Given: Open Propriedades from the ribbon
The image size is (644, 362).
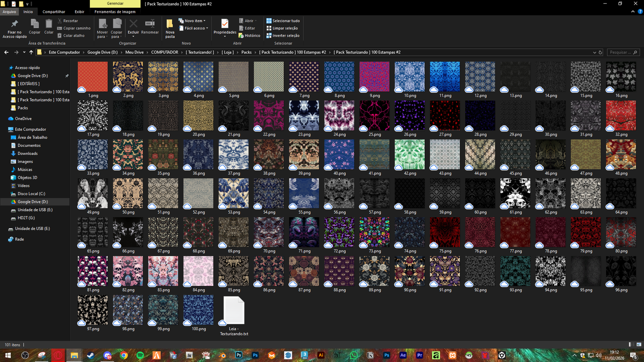Looking at the screenshot, I should pos(225,24).
